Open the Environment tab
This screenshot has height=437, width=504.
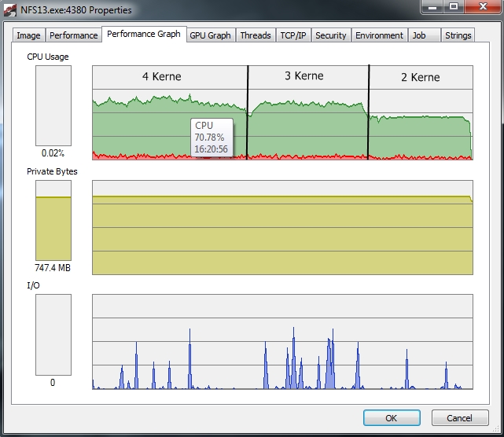tap(379, 35)
